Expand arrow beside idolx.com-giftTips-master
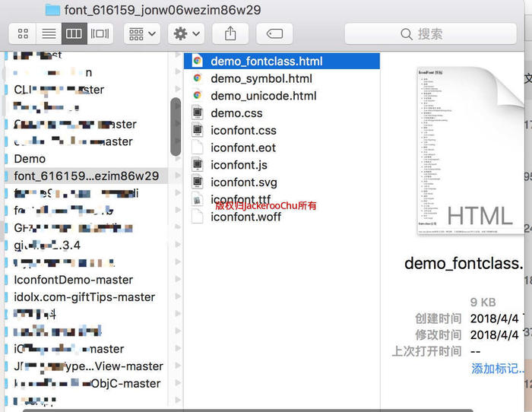 coord(177,296)
